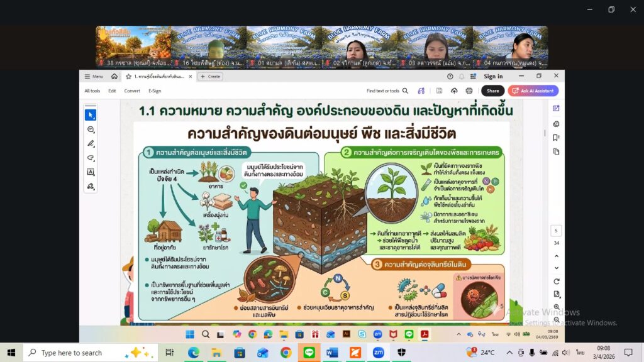This screenshot has width=644, height=362.
Task: Print the document using printer icon
Action: [x=469, y=90]
